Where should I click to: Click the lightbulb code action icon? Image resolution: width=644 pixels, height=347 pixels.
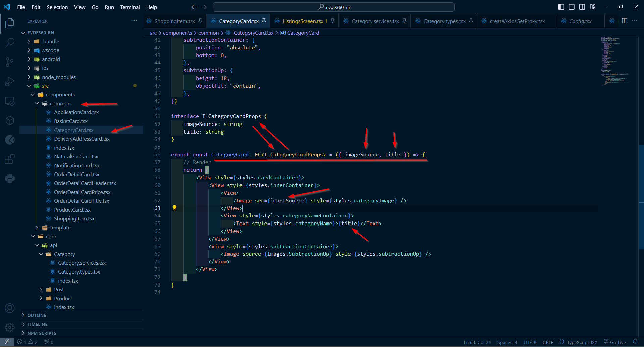coord(174,208)
